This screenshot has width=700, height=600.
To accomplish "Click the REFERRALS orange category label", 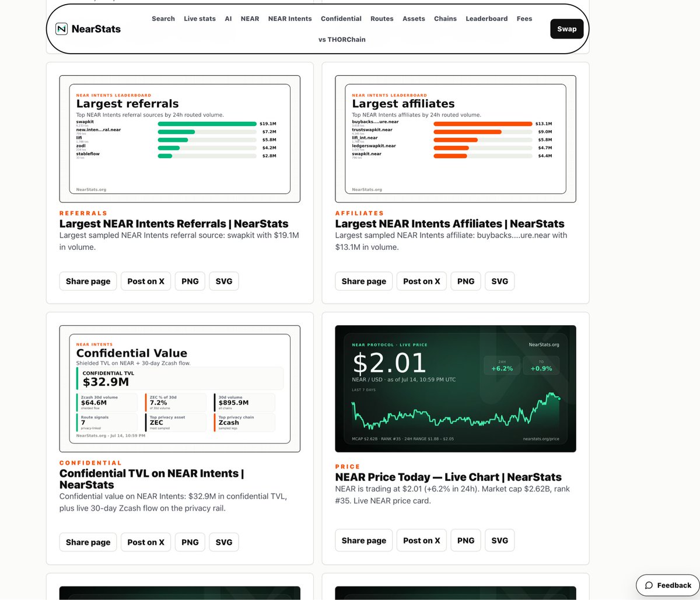I will pos(83,214).
